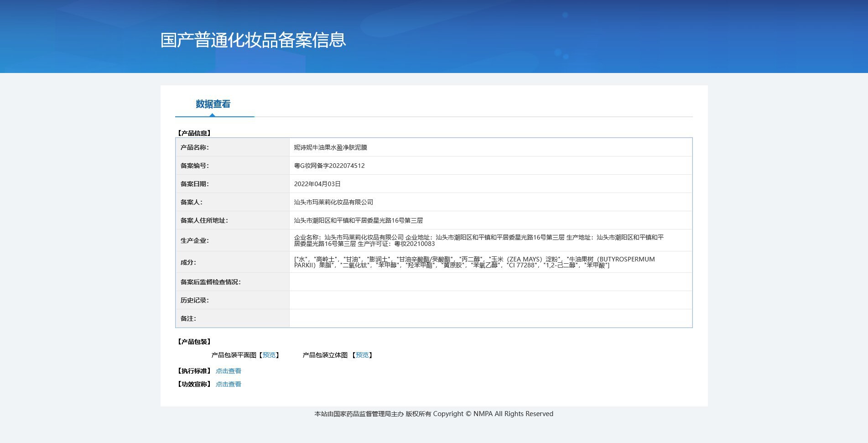Click the 备注 label
The image size is (868, 443).
pyautogui.click(x=188, y=318)
